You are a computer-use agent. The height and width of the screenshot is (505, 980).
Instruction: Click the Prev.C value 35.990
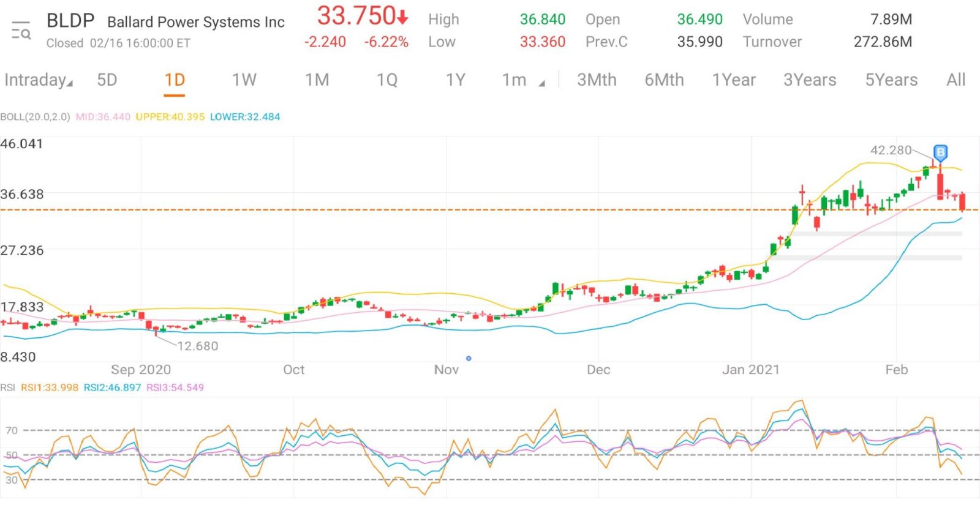click(700, 42)
